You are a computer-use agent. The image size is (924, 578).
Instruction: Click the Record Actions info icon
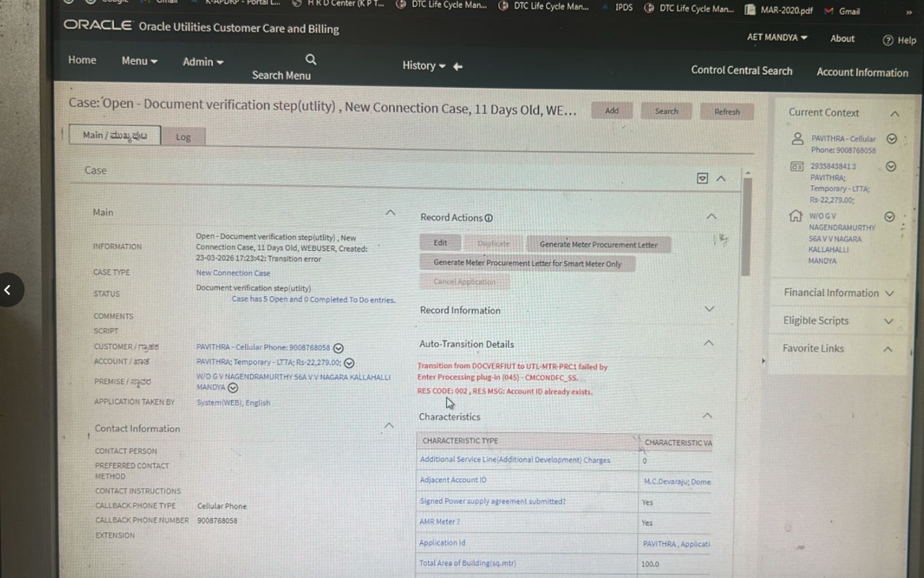pos(489,218)
